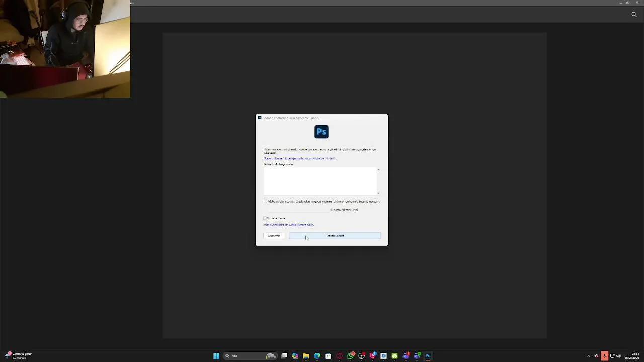Image resolution: width=644 pixels, height=362 pixels.
Task: Open the OBS Studio taskbar icon
Action: [x=361, y=356]
